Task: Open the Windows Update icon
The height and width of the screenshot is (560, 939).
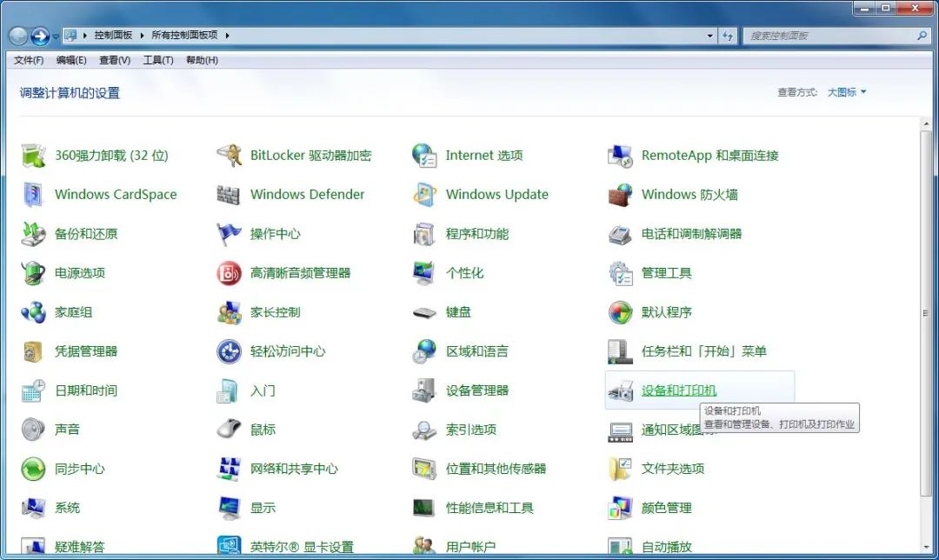Action: pos(424,195)
